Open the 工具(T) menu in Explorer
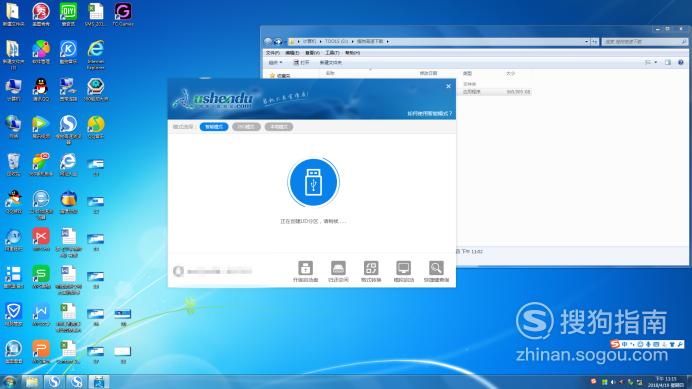Viewport: 692px width, 389px height. click(x=332, y=53)
